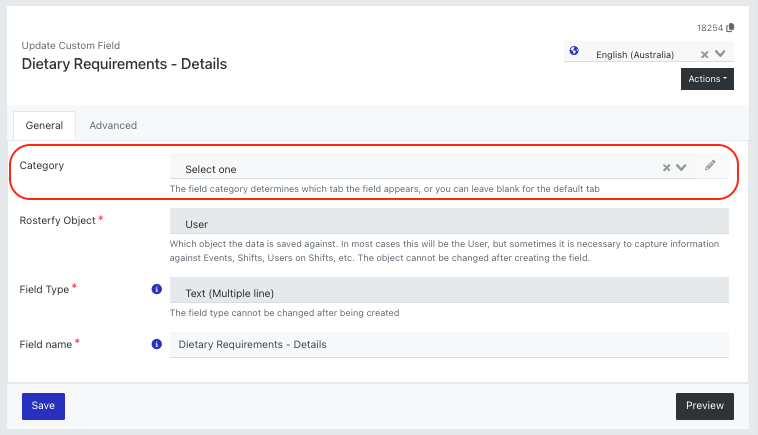Screen dimensions: 758x435
Task: Click the 18254 field ID number
Action: [710, 28]
